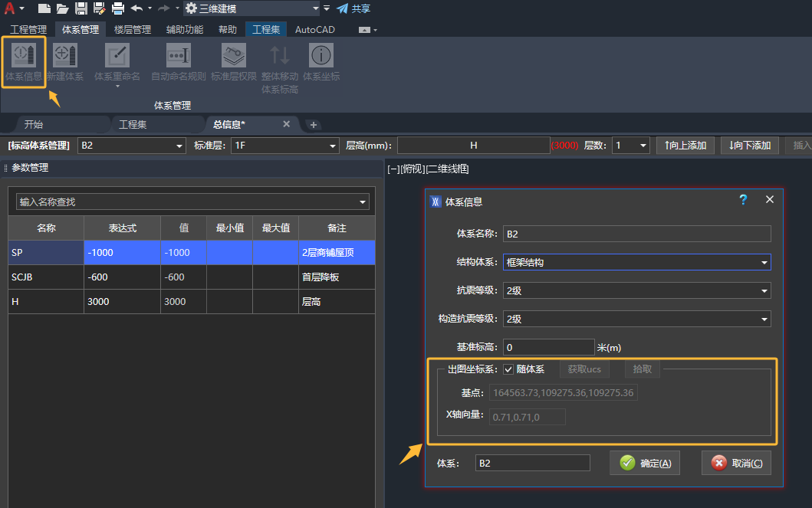This screenshot has height=508, width=812.
Task: Click the Save icon in quick access toolbar
Action: (x=81, y=8)
